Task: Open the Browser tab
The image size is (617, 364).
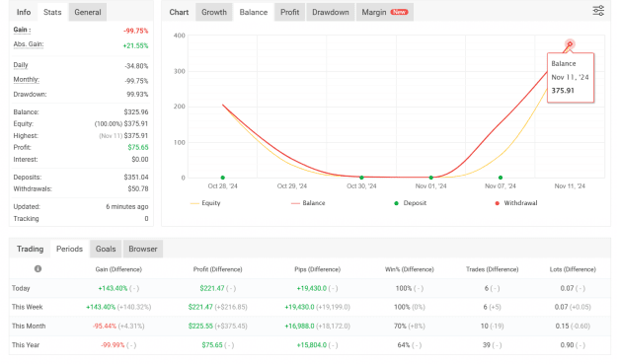Action: pos(143,249)
